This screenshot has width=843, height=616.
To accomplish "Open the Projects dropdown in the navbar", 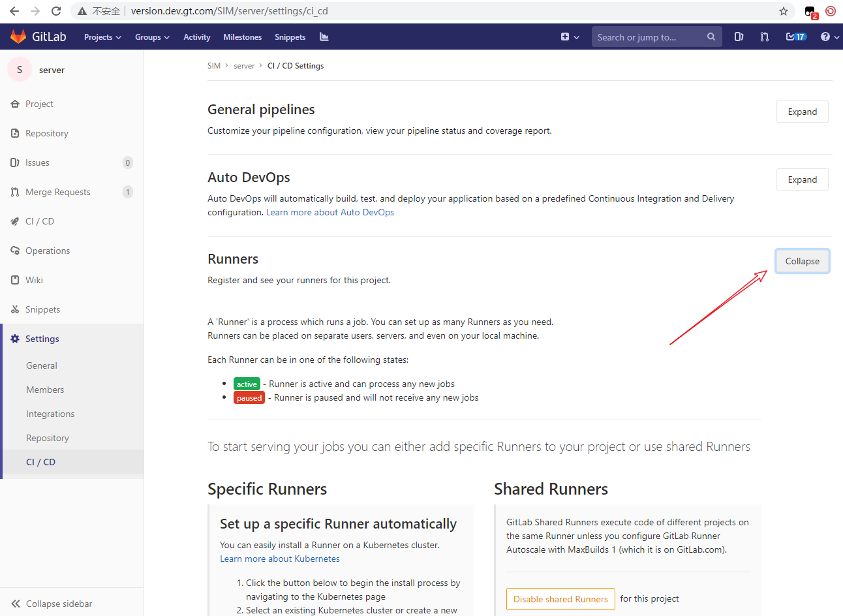I will 102,37.
